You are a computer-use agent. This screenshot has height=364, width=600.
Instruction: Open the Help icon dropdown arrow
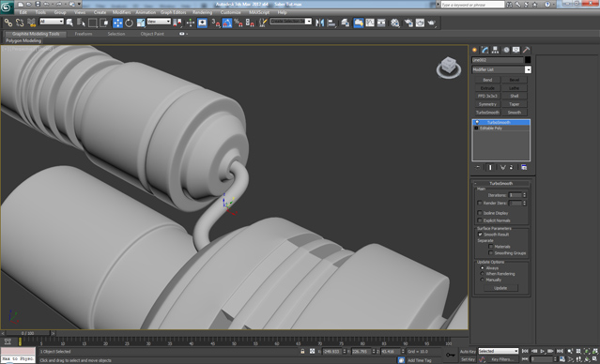(x=553, y=4)
